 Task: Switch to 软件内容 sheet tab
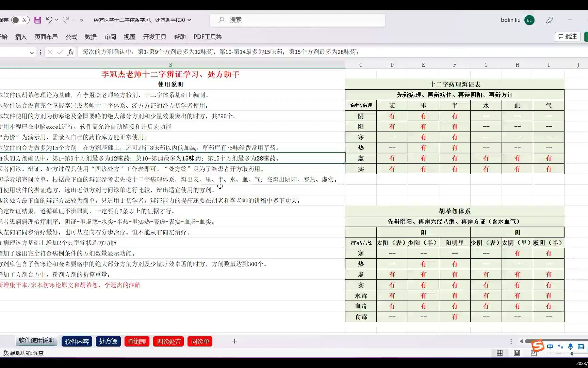(x=77, y=341)
